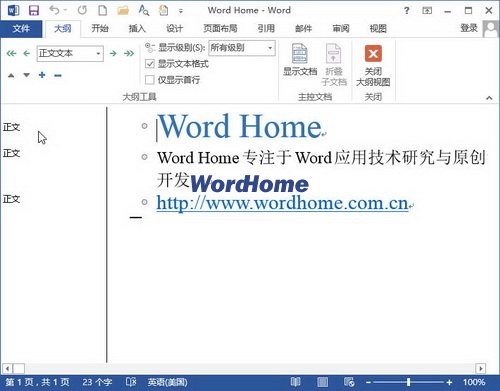
Task: Click the 100% zoom level button
Action: click(x=474, y=382)
